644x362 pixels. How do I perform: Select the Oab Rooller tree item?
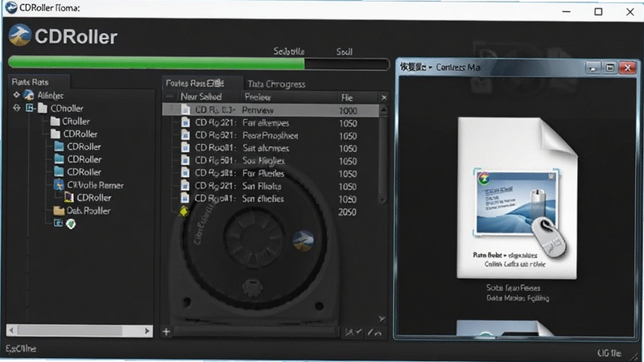point(89,211)
